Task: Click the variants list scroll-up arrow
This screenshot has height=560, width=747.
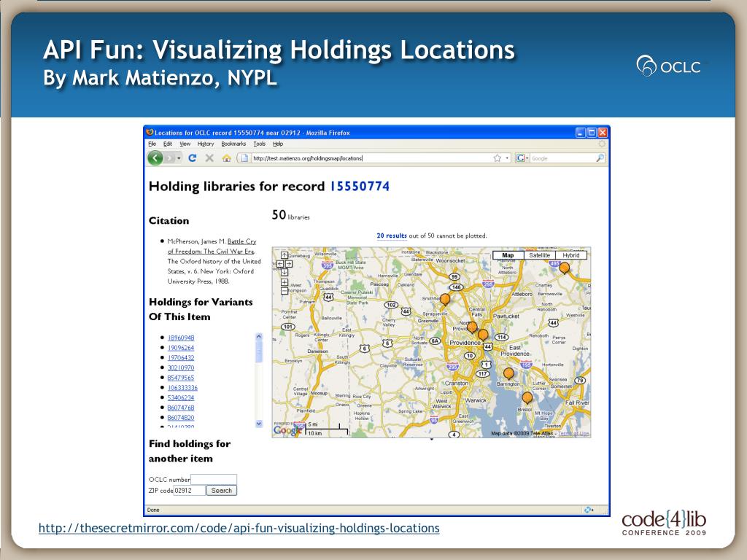Action: [259, 337]
